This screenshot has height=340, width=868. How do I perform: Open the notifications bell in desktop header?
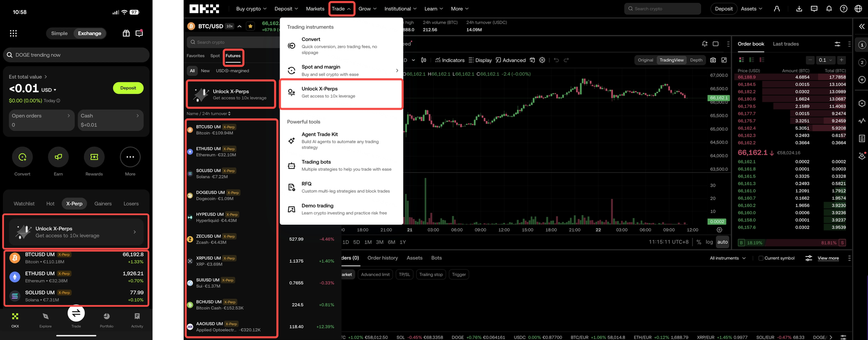(x=829, y=9)
